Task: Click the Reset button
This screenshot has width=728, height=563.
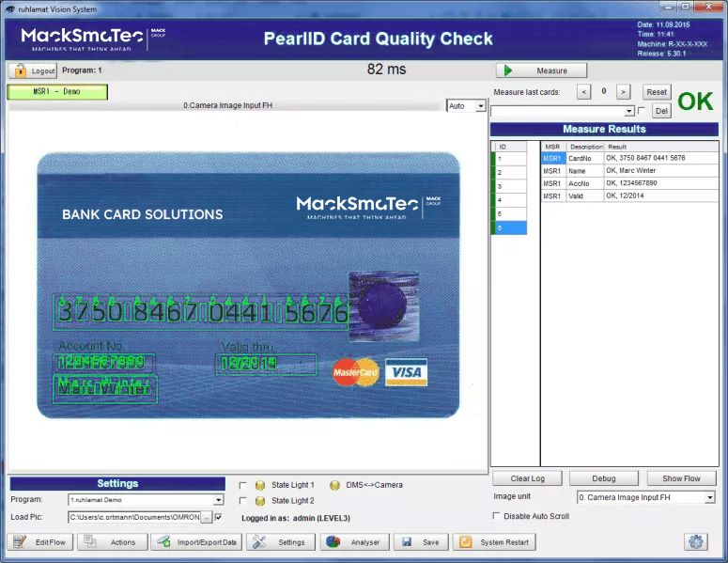Action: point(657,92)
